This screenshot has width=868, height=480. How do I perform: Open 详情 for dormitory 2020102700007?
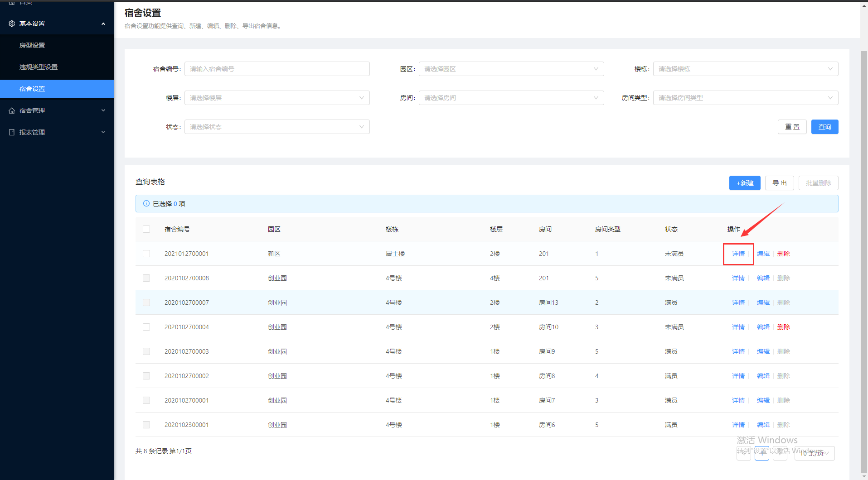click(738, 302)
